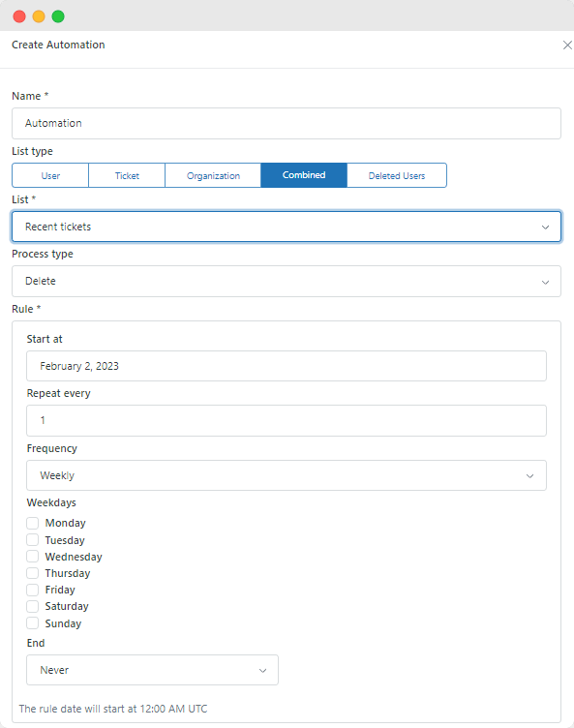This screenshot has width=574, height=728.
Task: Click the Repeat every number field
Action: pyautogui.click(x=287, y=421)
